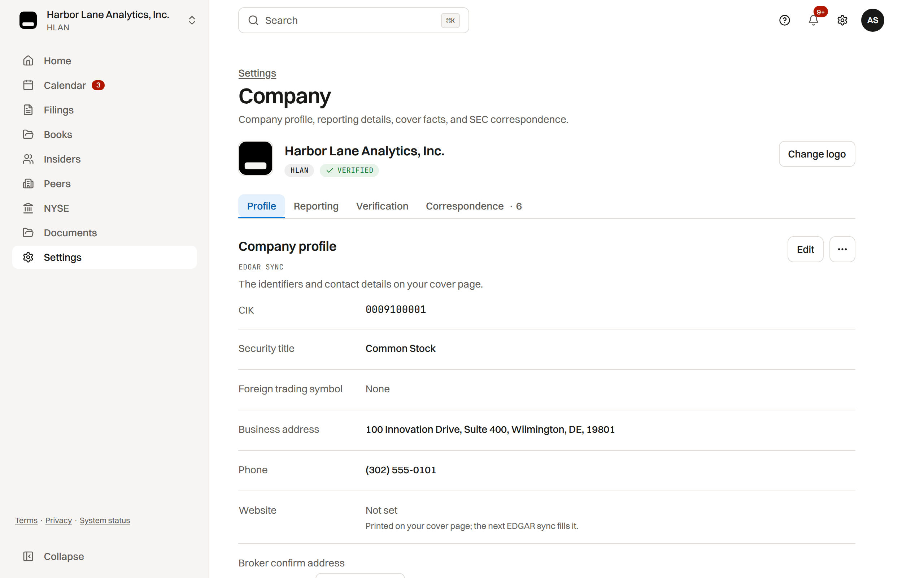Open the Books section
Screen dimensions: 924x578
pyautogui.click(x=104, y=134)
